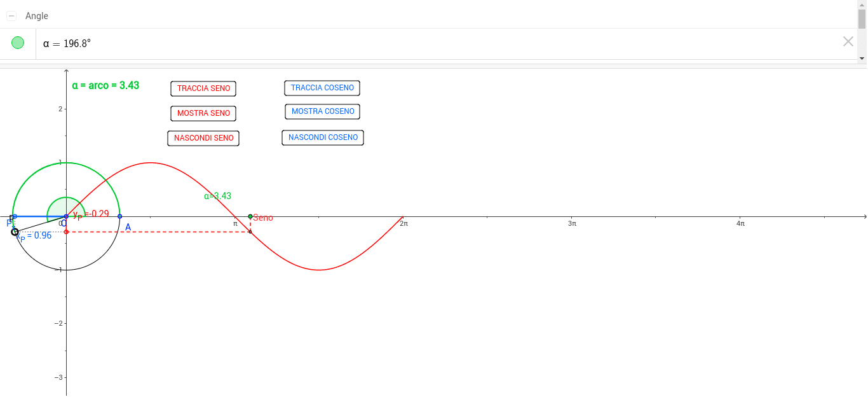Select blue point A on the unit circle
The height and width of the screenshot is (397, 868).
click(x=120, y=216)
